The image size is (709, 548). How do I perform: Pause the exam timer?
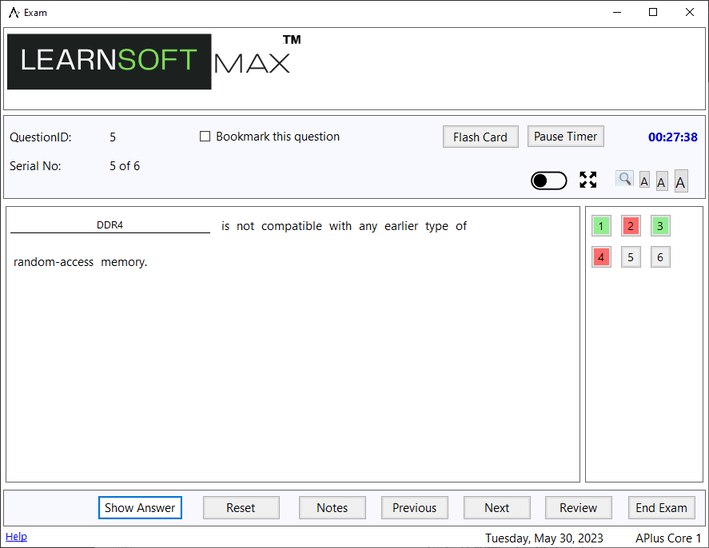coord(565,136)
